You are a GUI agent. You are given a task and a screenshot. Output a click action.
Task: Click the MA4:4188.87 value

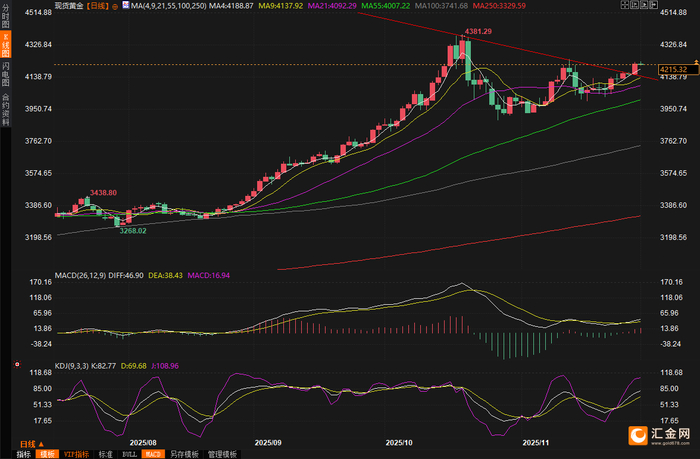231,6
